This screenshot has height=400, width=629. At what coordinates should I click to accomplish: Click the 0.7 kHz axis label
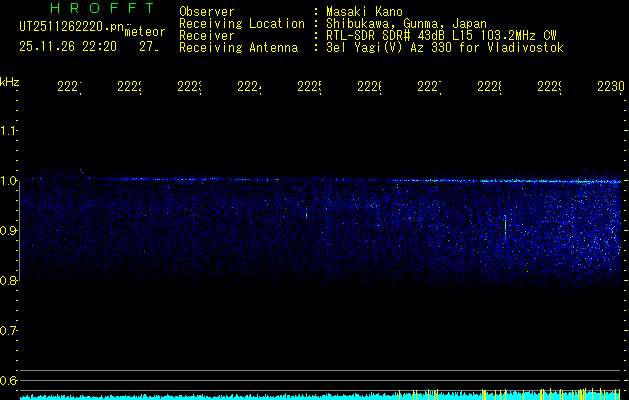(8, 331)
